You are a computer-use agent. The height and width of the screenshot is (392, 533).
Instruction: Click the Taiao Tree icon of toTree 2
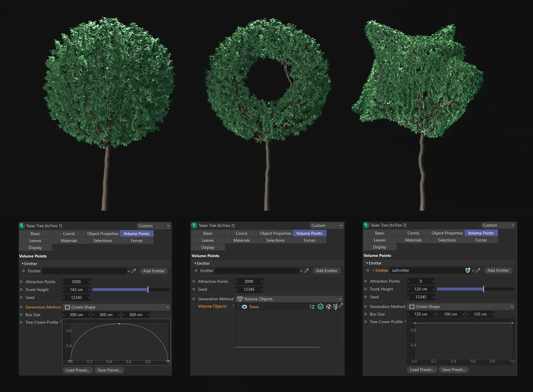point(194,225)
